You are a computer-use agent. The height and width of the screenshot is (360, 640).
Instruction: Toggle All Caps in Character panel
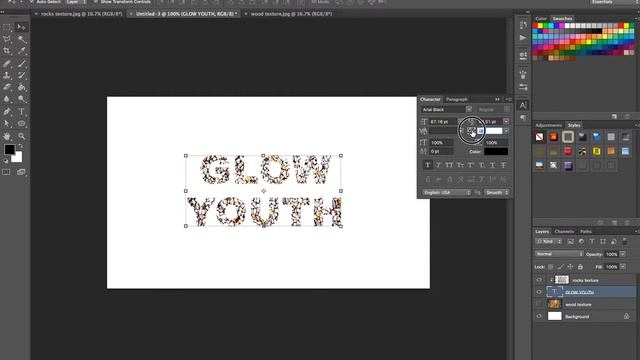[x=449, y=165]
